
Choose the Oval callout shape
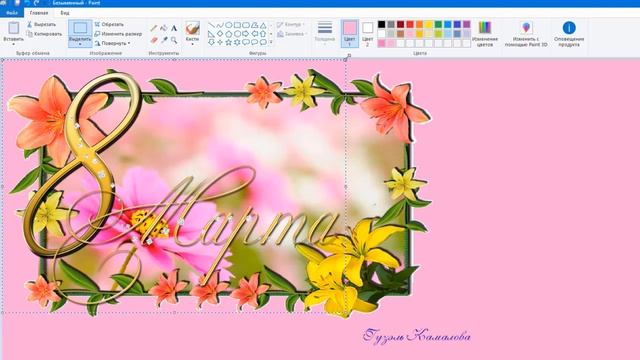[x=254, y=42]
